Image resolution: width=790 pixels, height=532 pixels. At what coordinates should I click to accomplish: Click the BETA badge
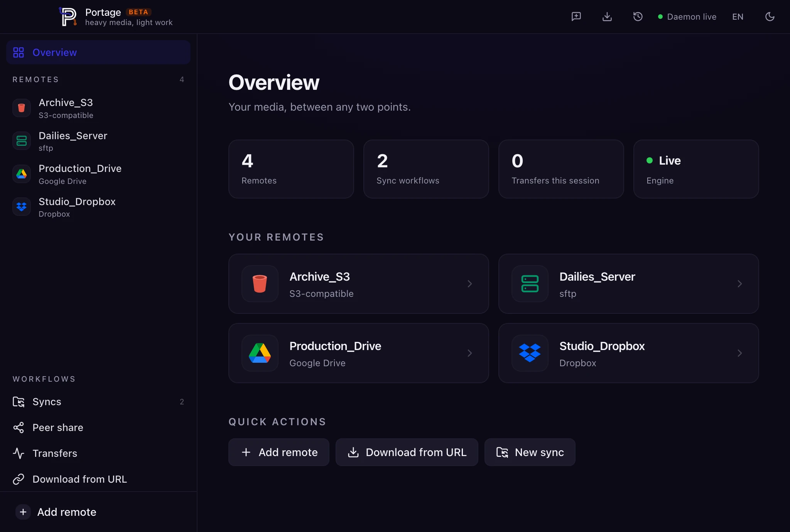pyautogui.click(x=138, y=12)
